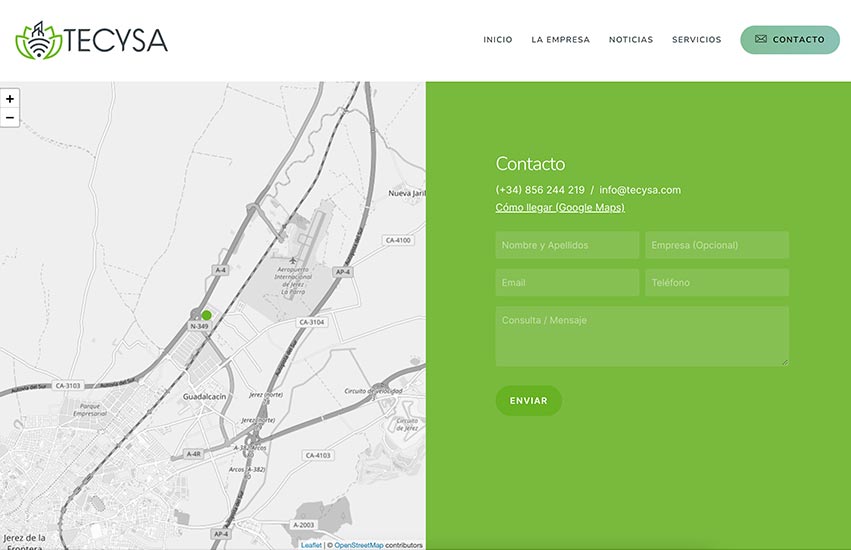This screenshot has width=851, height=550.
Task: Click phone number (+34) 856 244 219
Action: click(x=540, y=190)
